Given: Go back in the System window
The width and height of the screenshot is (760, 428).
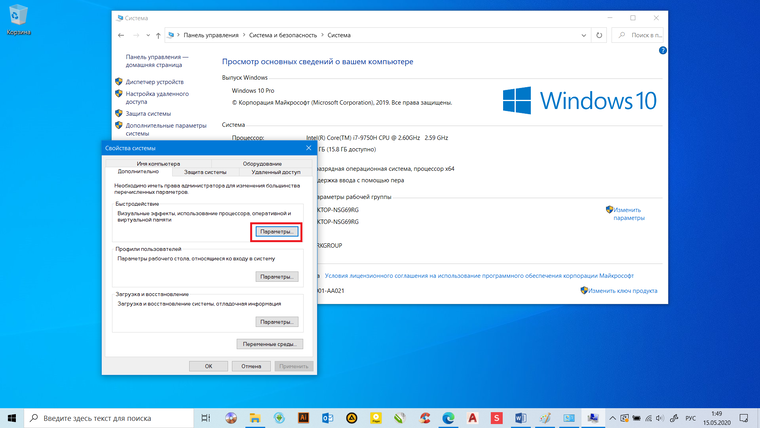Looking at the screenshot, I should [121, 35].
